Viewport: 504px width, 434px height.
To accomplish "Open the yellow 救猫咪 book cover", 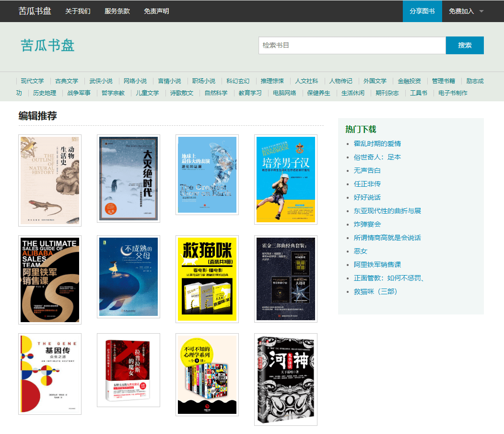I will [207, 278].
